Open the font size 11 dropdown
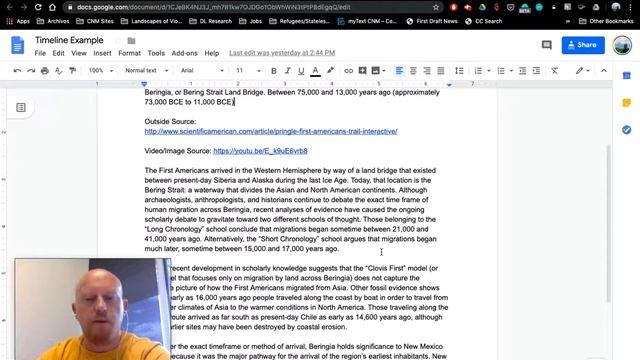This screenshot has width=640, height=360. tap(248, 71)
